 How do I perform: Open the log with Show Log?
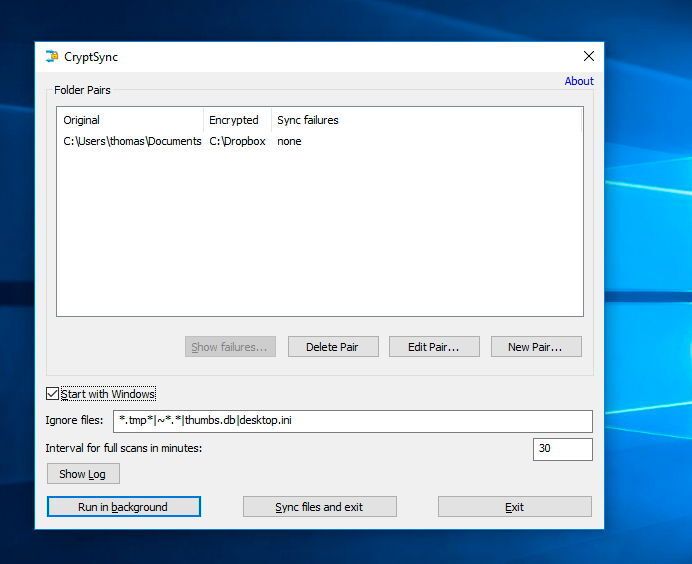coord(83,474)
